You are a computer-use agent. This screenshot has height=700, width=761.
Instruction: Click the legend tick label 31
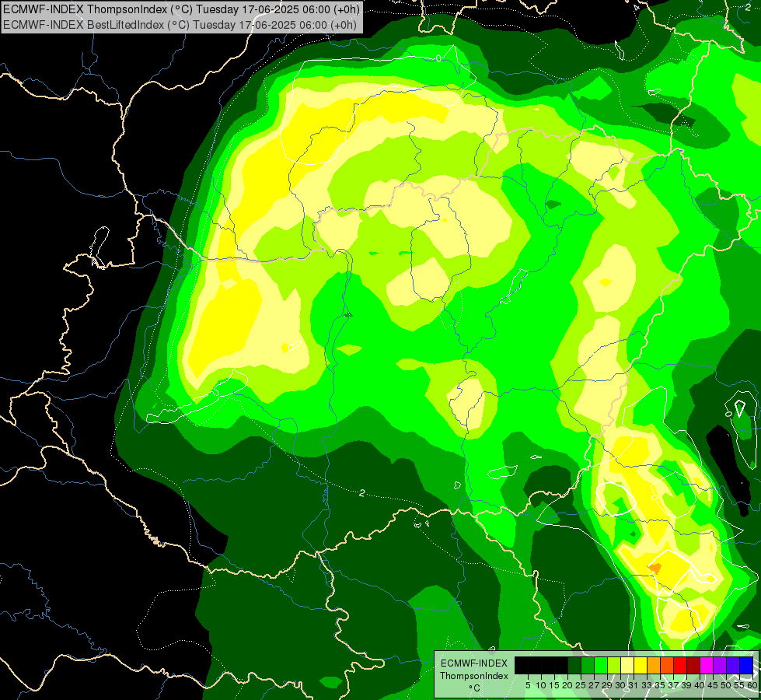[634, 685]
